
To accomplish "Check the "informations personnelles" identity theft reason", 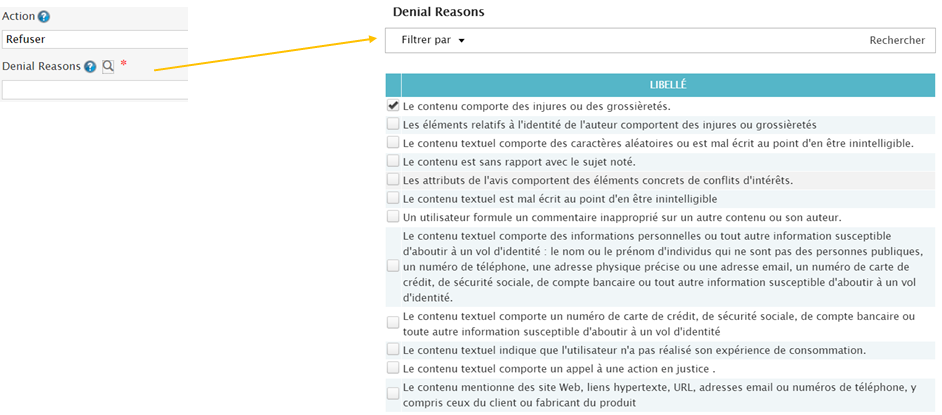I will click(393, 266).
